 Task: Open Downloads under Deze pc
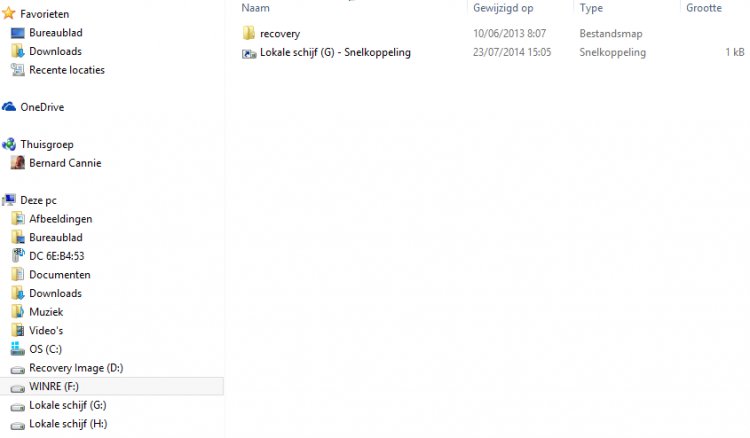[x=55, y=293]
